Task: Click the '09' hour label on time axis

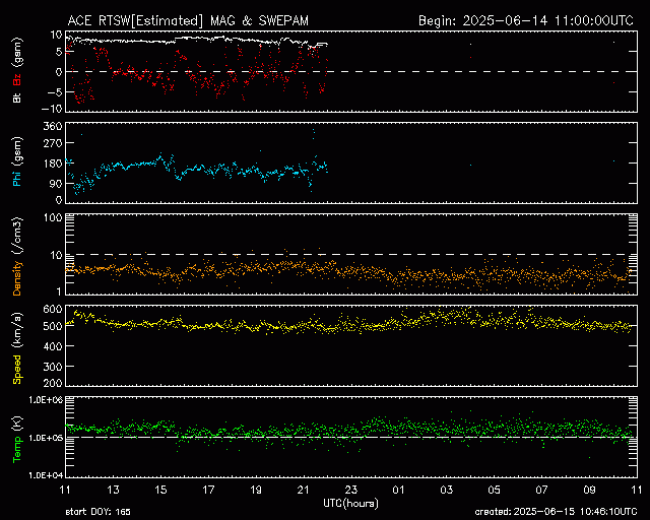Action: [589, 490]
